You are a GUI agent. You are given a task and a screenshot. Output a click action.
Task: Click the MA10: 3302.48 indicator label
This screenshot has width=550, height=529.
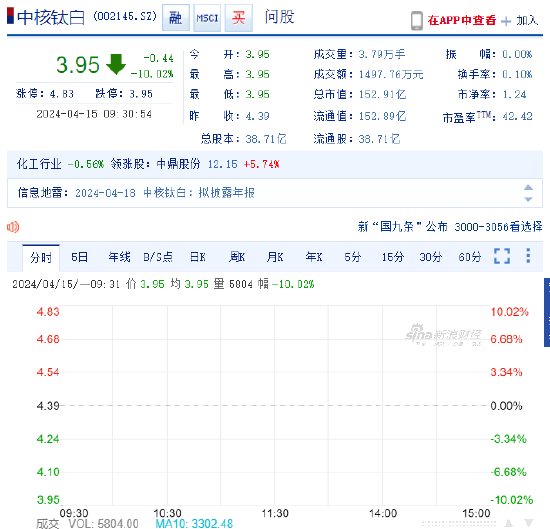click(x=194, y=524)
